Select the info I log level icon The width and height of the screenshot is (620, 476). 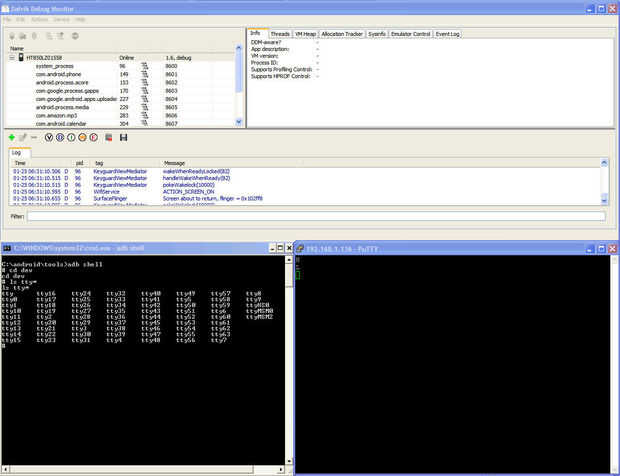click(71, 138)
